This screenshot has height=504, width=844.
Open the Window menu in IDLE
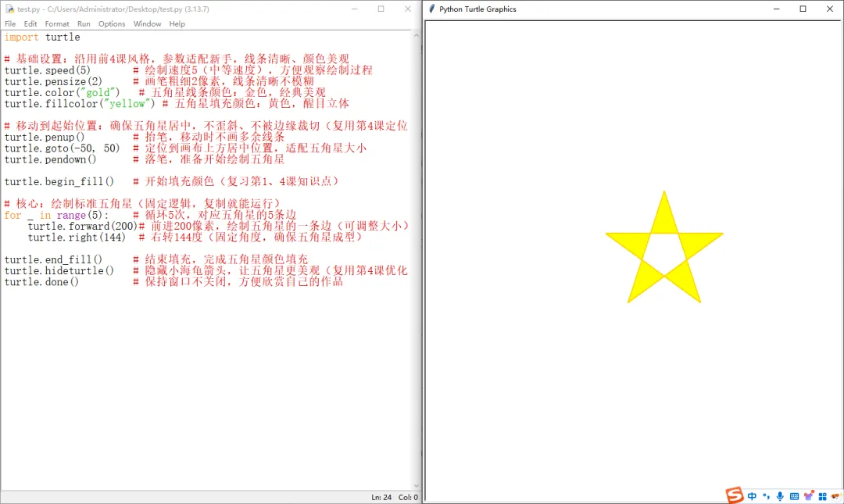pyautogui.click(x=147, y=23)
